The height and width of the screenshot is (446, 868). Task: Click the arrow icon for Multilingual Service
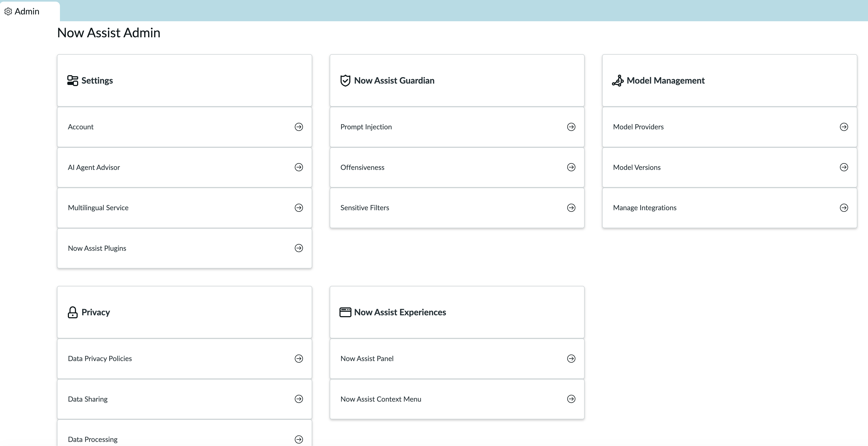click(299, 208)
